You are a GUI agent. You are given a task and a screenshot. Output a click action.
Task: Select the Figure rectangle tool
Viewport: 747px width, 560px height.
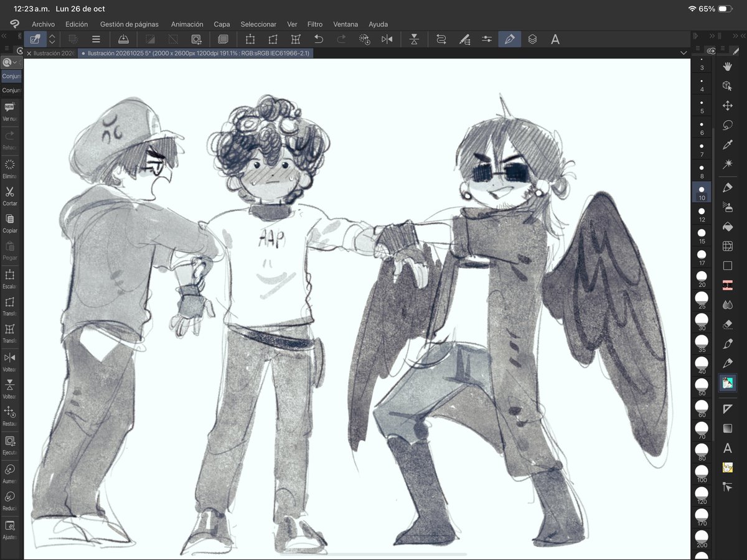click(x=727, y=266)
